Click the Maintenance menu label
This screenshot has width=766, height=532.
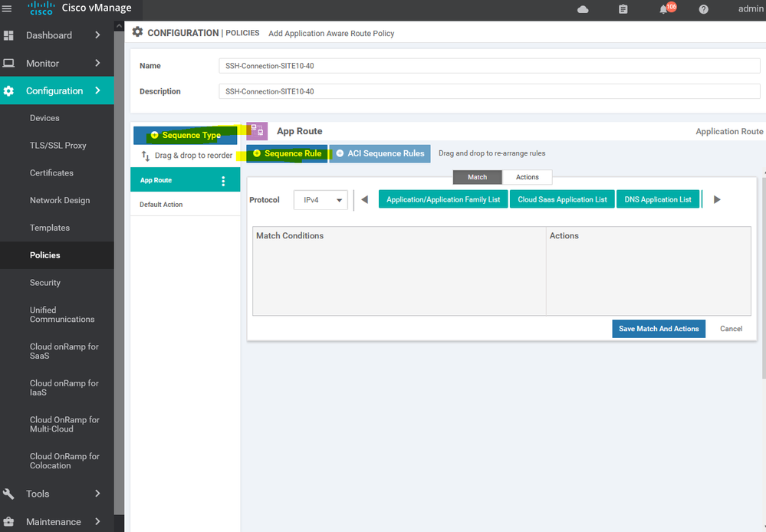click(x=53, y=522)
